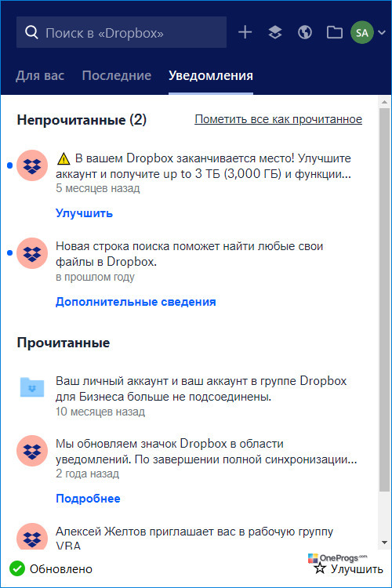392x588 pixels.
Task: Click the search magnifier icon
Action: tap(31, 33)
